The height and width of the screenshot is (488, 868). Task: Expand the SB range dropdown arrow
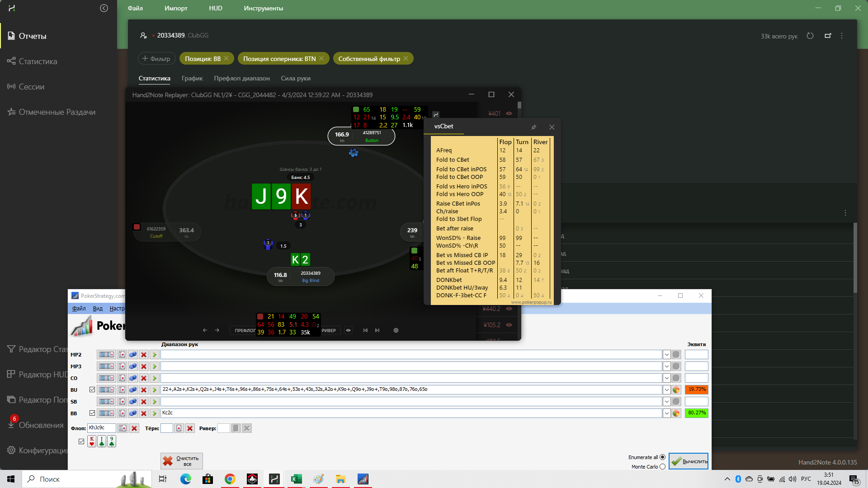(666, 402)
